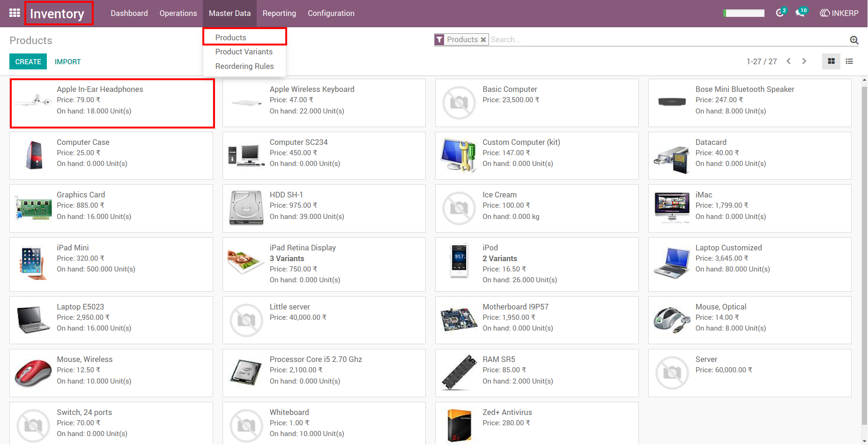868x445 pixels.
Task: Open RAM SR5 image
Action: 459,372
